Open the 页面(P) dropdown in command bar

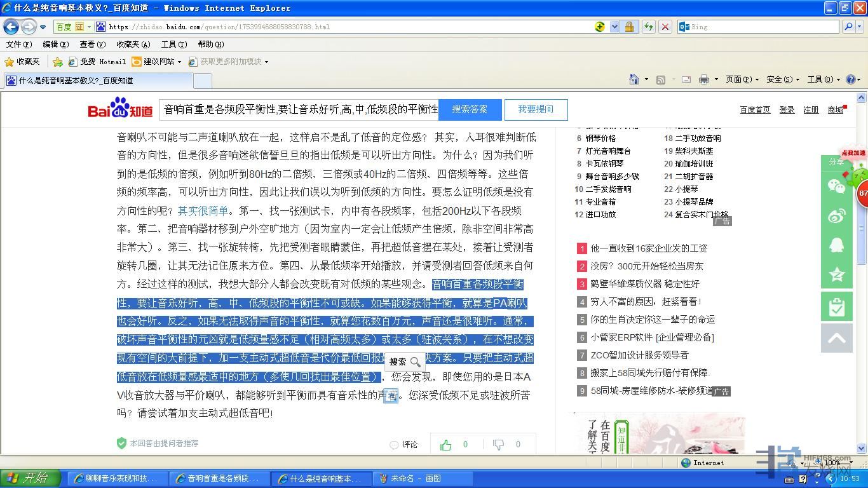742,79
